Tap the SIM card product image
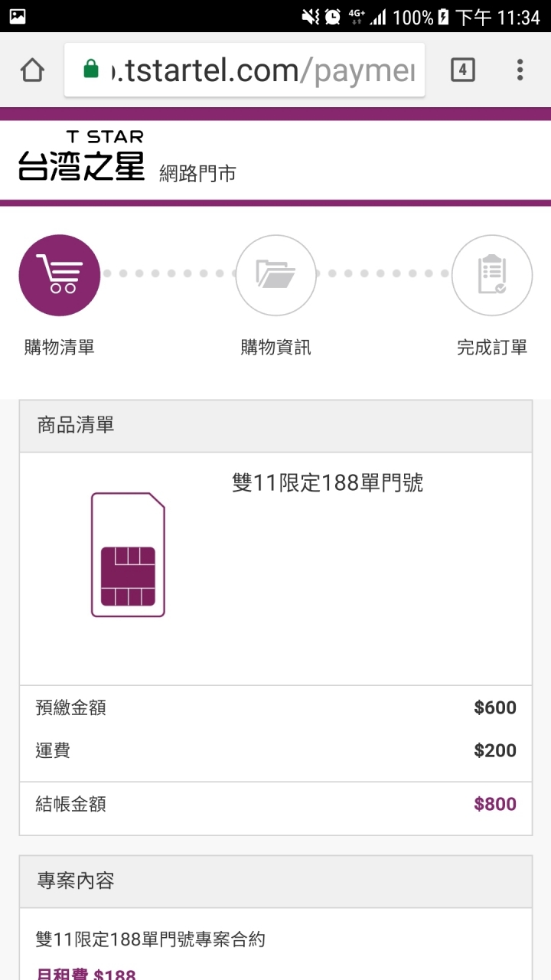 click(128, 554)
